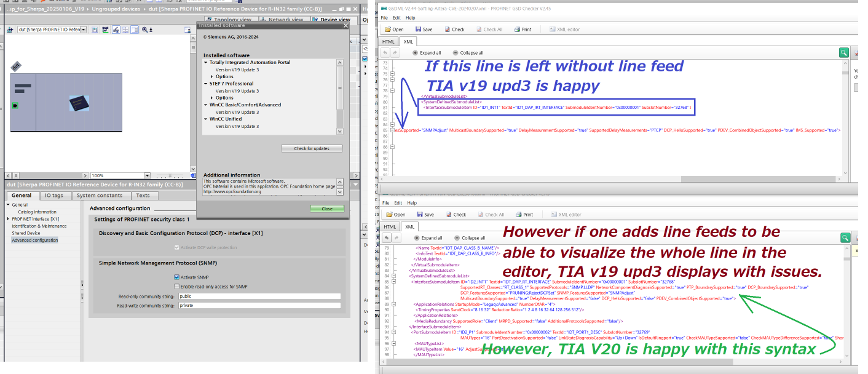
Task: Collapse Totally Integrated Automation Portal entry
Action: pyautogui.click(x=206, y=62)
